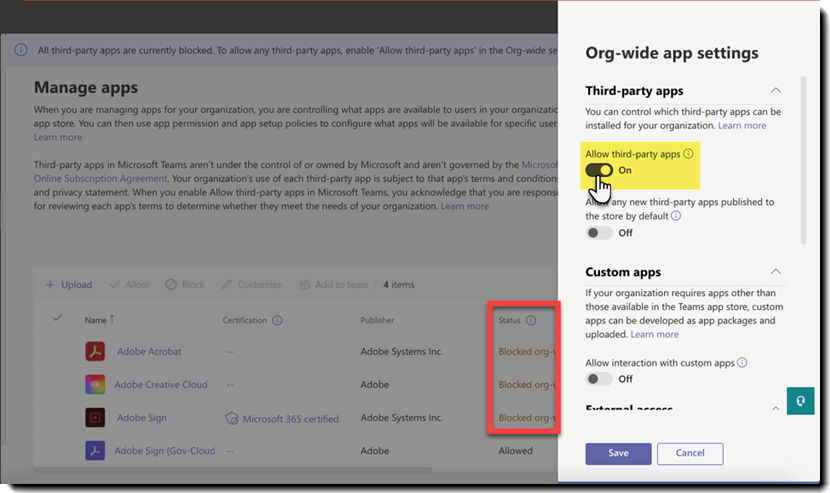Click Customize in the apps toolbar
Viewport: 830px width, 493px height.
tap(252, 284)
